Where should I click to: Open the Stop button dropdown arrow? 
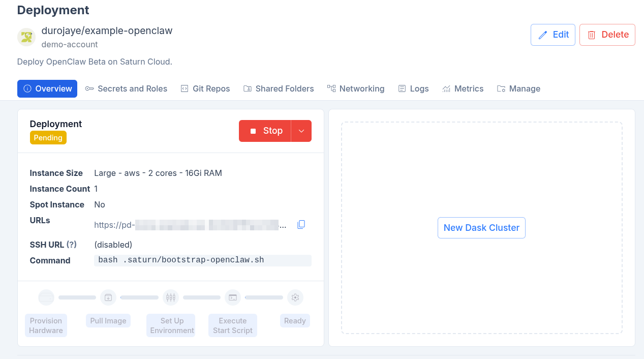(301, 131)
